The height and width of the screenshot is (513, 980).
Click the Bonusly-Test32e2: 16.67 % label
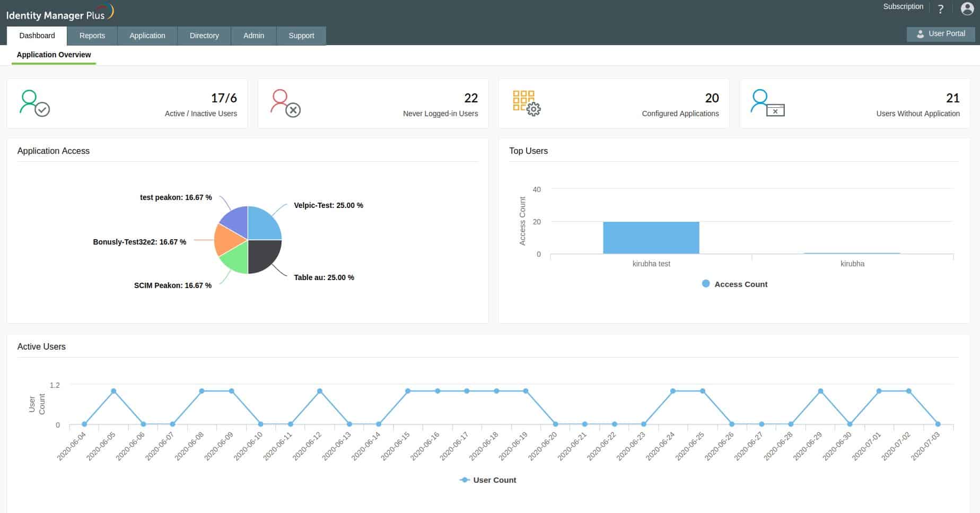(139, 242)
